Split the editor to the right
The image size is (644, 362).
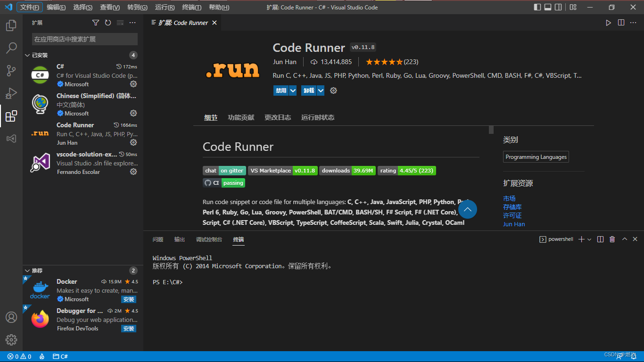tap(621, 23)
